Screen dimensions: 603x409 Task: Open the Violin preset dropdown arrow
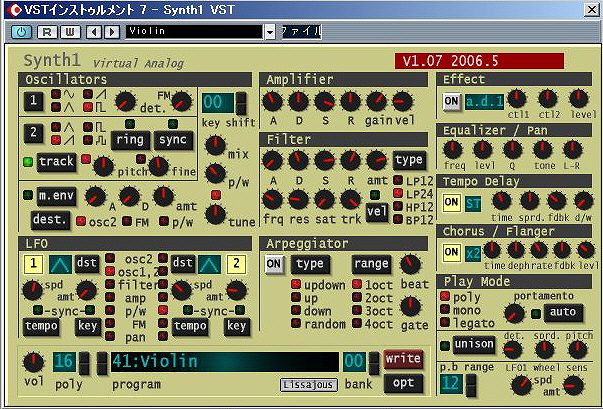pos(270,32)
